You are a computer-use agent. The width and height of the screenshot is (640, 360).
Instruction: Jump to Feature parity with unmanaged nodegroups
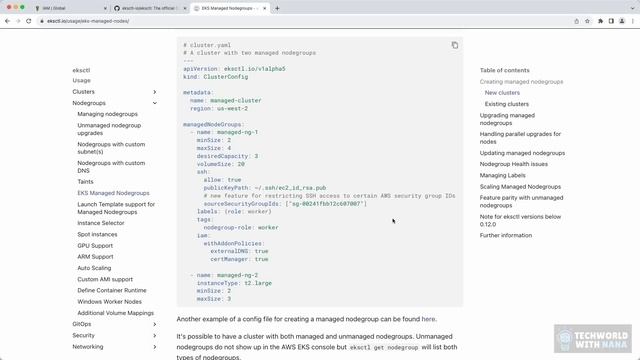(x=521, y=202)
